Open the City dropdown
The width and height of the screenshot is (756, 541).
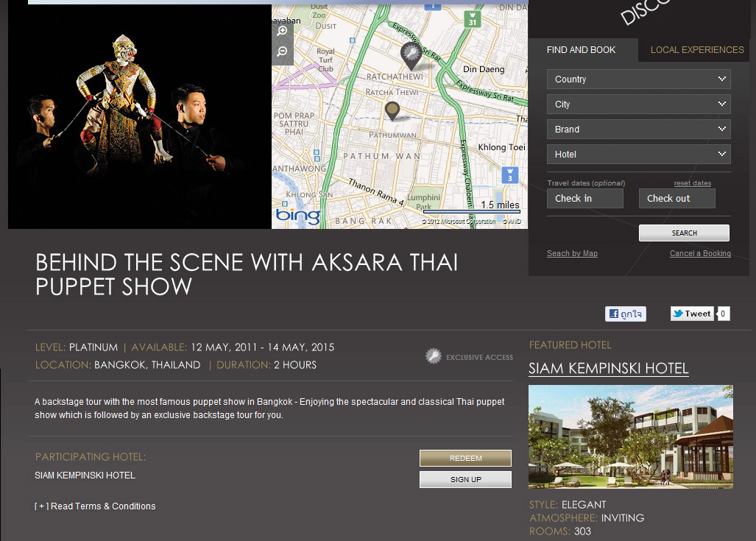(638, 104)
